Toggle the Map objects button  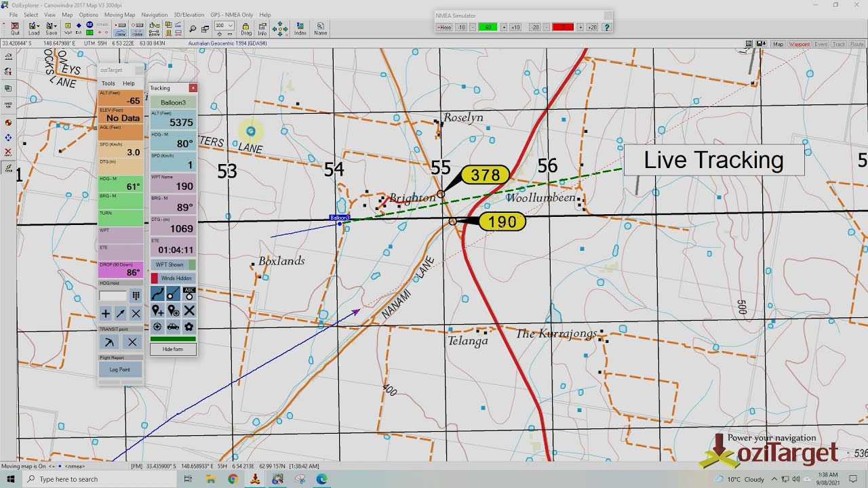pyautogui.click(x=778, y=44)
